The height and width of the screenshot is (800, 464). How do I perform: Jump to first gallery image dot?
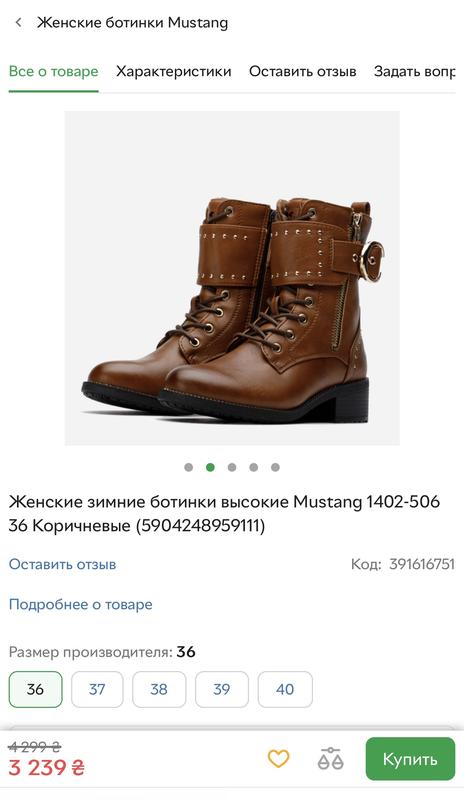pos(188,467)
